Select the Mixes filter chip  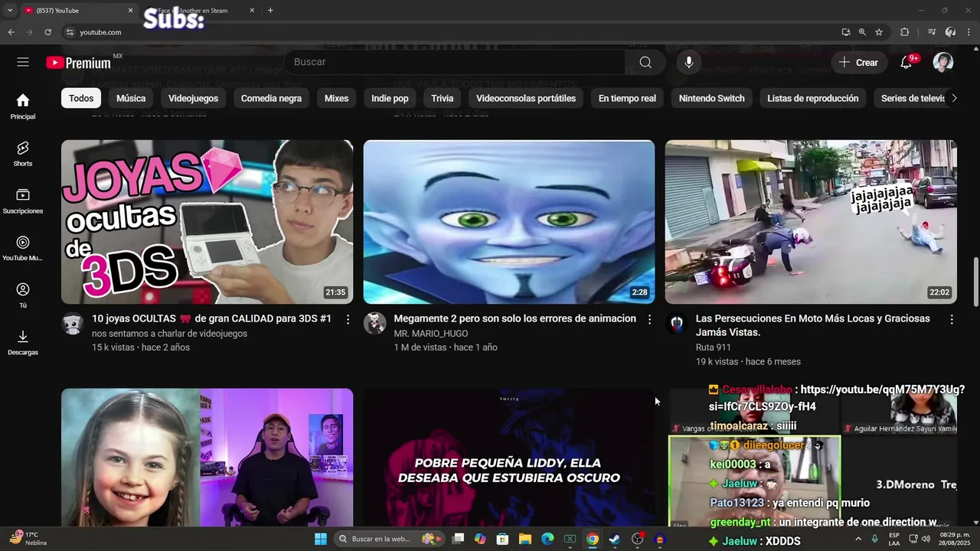pyautogui.click(x=336, y=98)
